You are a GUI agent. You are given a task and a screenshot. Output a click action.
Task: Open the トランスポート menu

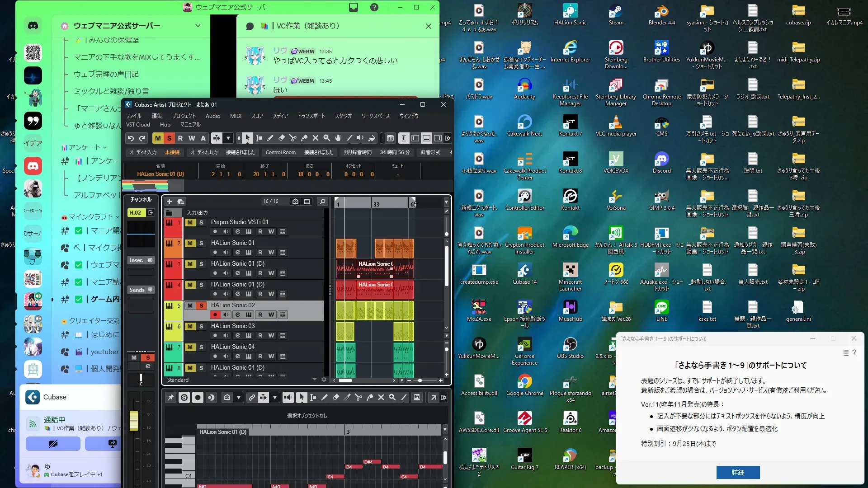[311, 116]
